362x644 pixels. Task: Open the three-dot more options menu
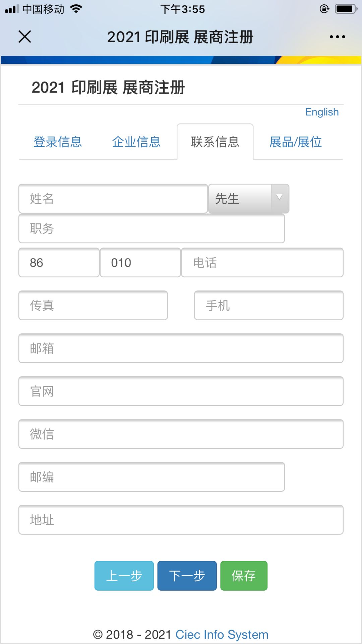pos(337,37)
